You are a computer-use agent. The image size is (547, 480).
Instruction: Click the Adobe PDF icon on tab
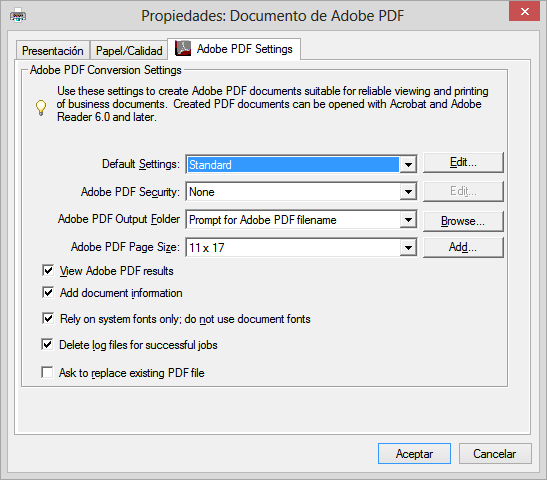[183, 48]
